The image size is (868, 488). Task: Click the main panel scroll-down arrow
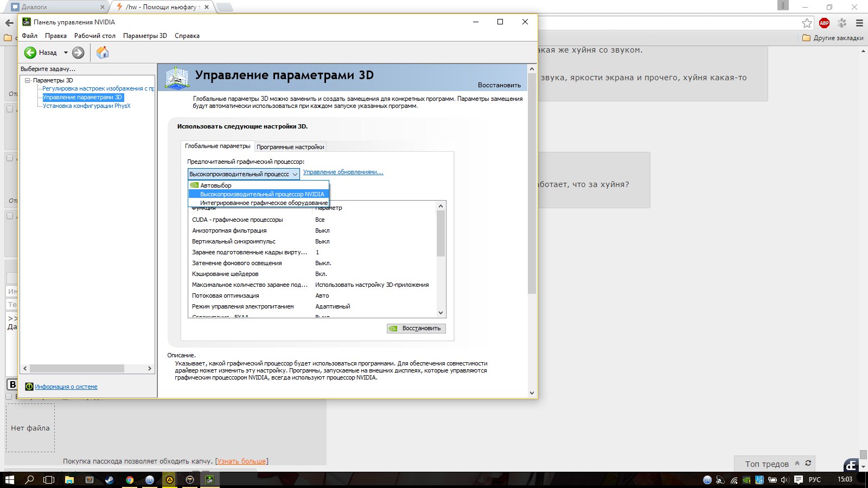[532, 393]
